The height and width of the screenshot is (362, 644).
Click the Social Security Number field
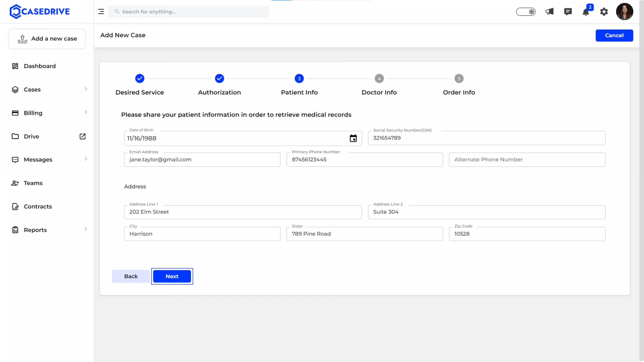[x=487, y=138]
